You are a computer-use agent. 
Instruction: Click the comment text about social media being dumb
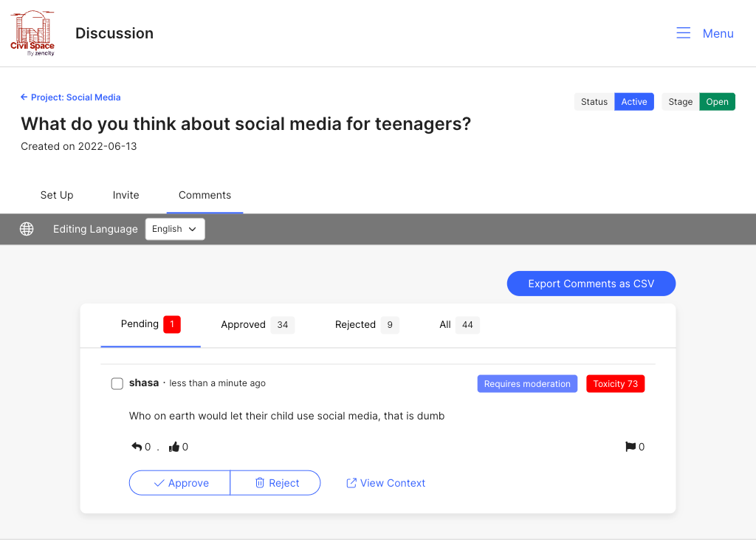pos(287,416)
